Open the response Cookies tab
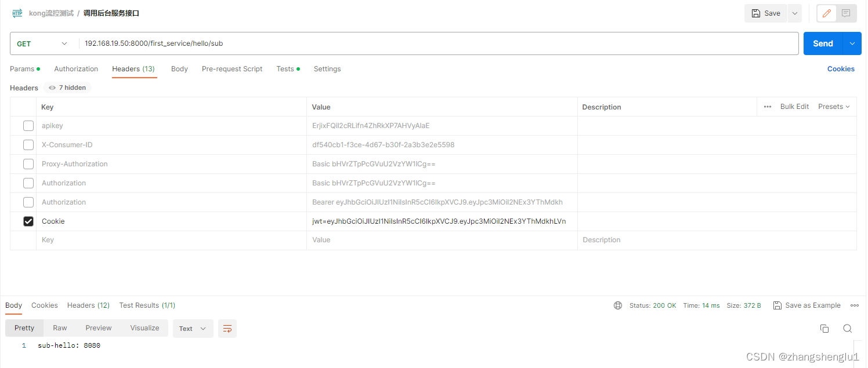868x368 pixels. (45, 305)
